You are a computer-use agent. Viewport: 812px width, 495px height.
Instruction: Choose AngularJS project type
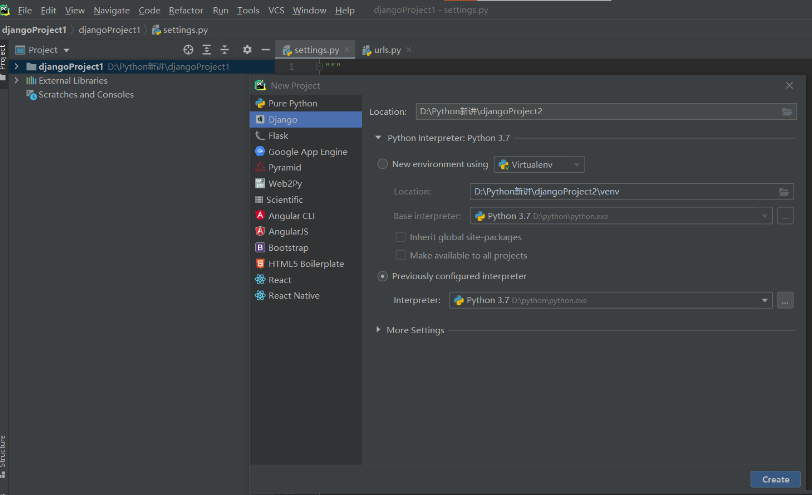tap(306, 231)
